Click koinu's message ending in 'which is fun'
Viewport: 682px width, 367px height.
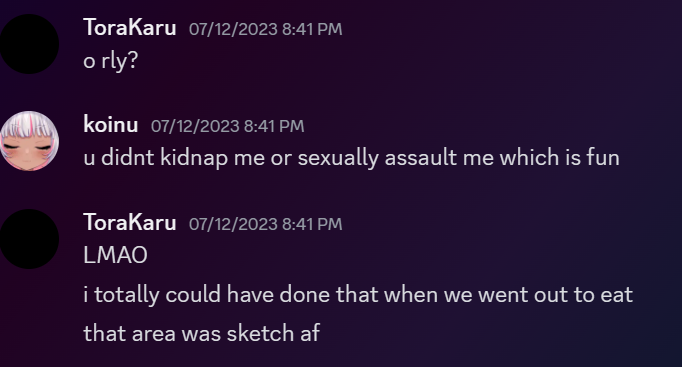point(351,157)
